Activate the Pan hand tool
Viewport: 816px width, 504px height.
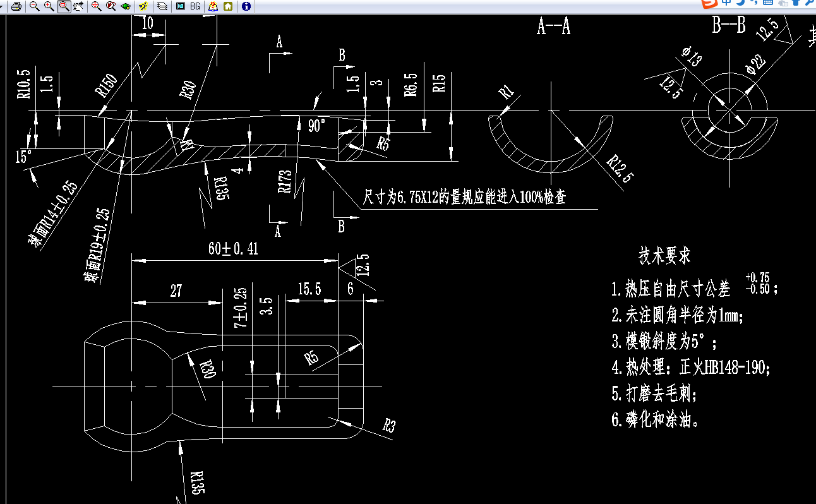tap(78, 6)
